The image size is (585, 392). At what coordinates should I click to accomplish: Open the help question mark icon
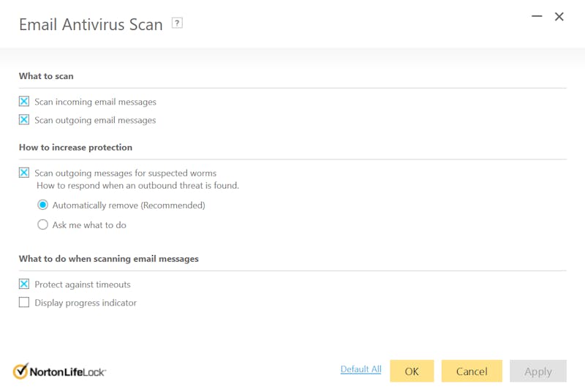coord(177,23)
